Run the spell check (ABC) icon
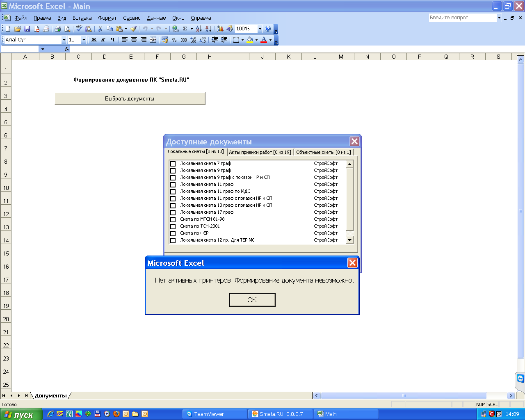The width and height of the screenshot is (525, 420). point(79,29)
